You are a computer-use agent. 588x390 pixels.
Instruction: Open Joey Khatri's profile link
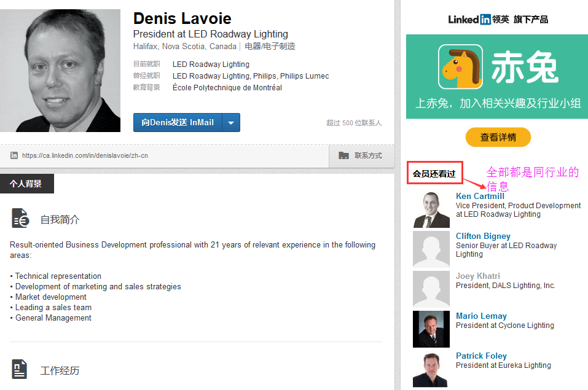478,276
